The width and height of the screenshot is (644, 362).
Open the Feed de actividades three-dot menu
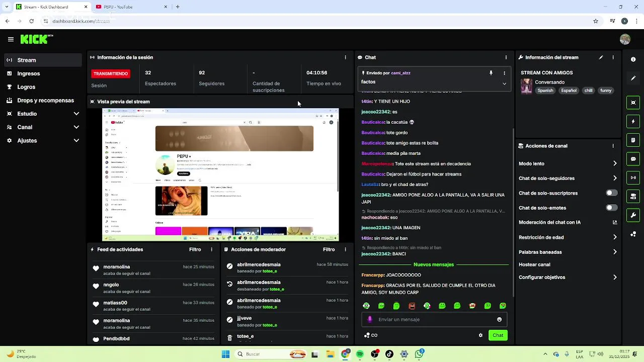pos(211,249)
